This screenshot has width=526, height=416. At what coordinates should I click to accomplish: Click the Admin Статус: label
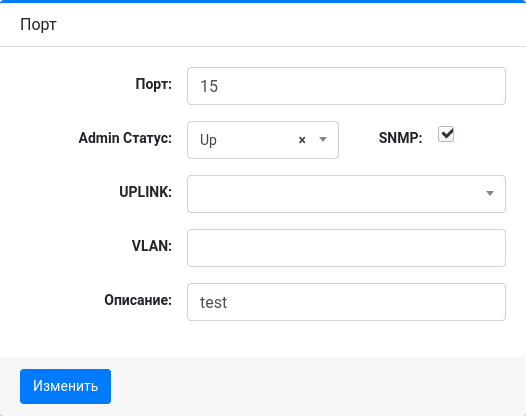point(125,138)
